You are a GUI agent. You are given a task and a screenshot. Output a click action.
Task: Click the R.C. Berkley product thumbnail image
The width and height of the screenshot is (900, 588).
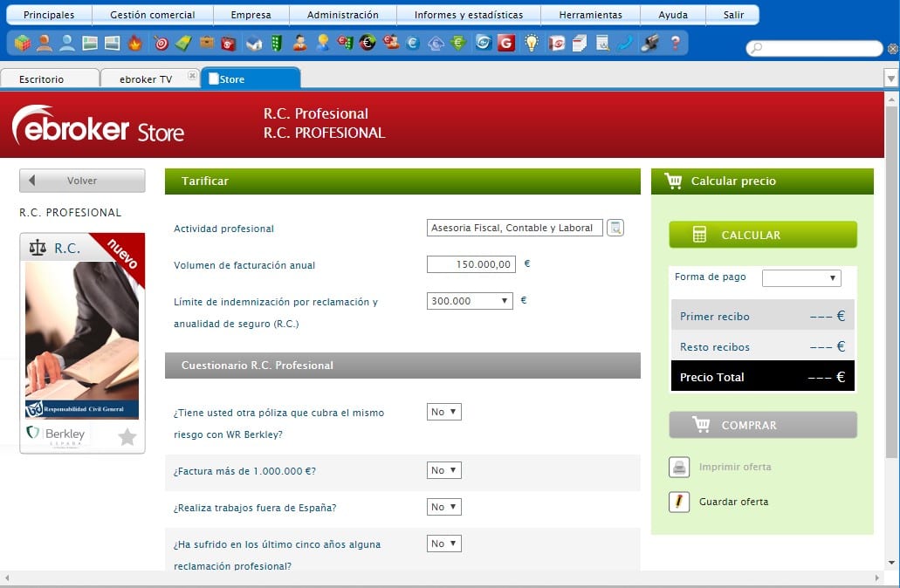coord(82,340)
